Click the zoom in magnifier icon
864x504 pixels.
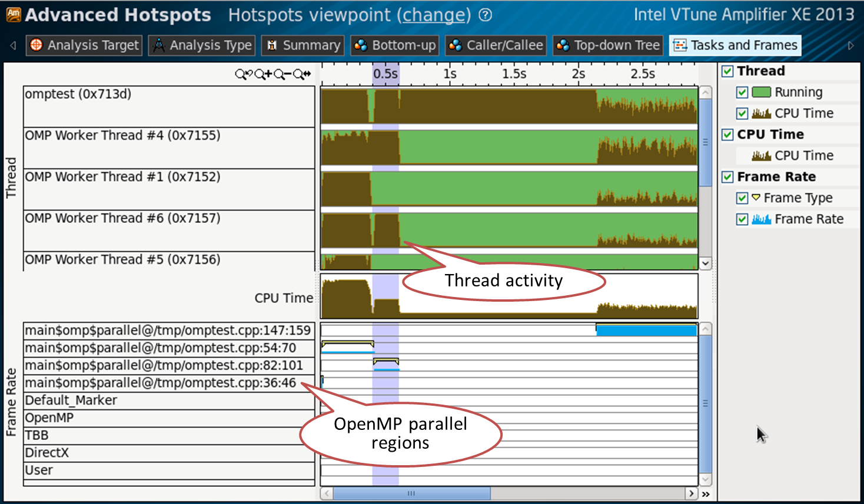(262, 74)
